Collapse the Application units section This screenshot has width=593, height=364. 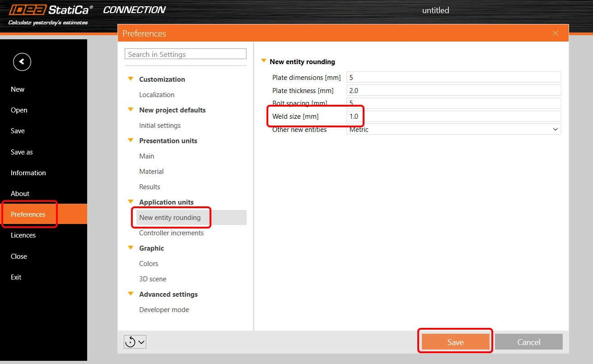click(131, 202)
